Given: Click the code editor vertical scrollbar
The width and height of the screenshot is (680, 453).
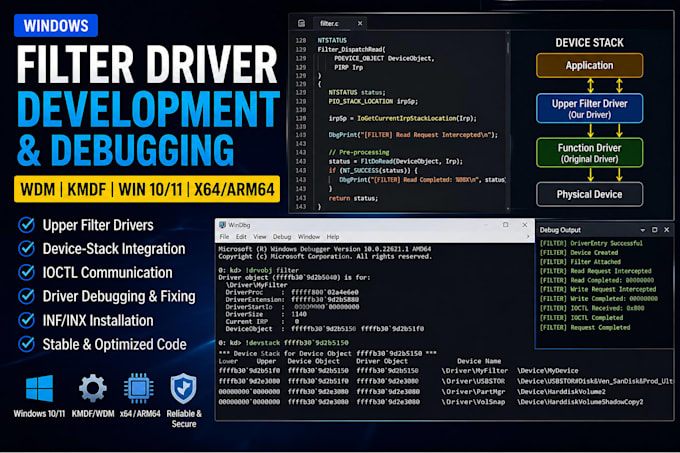Looking at the screenshot, I should [x=508, y=121].
